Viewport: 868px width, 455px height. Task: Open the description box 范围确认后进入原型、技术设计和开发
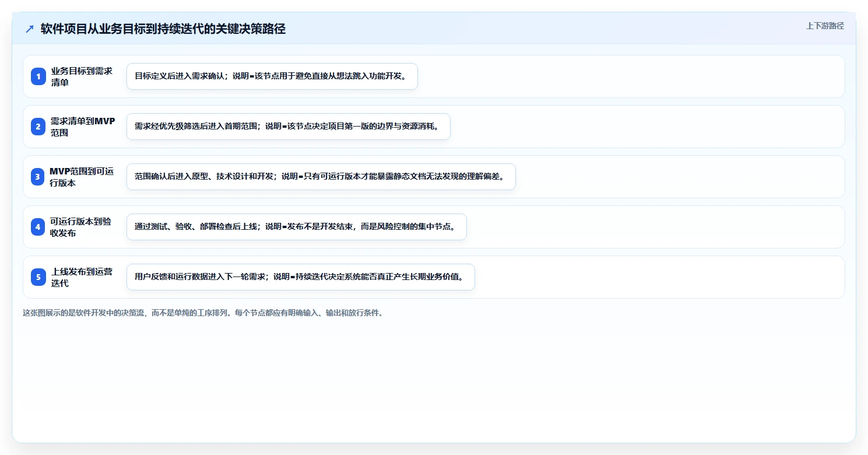pos(321,177)
